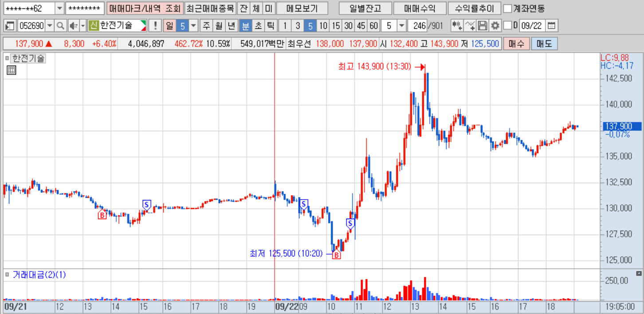Click the magnifier stock search icon
The width and height of the screenshot is (644, 314).
60,26
